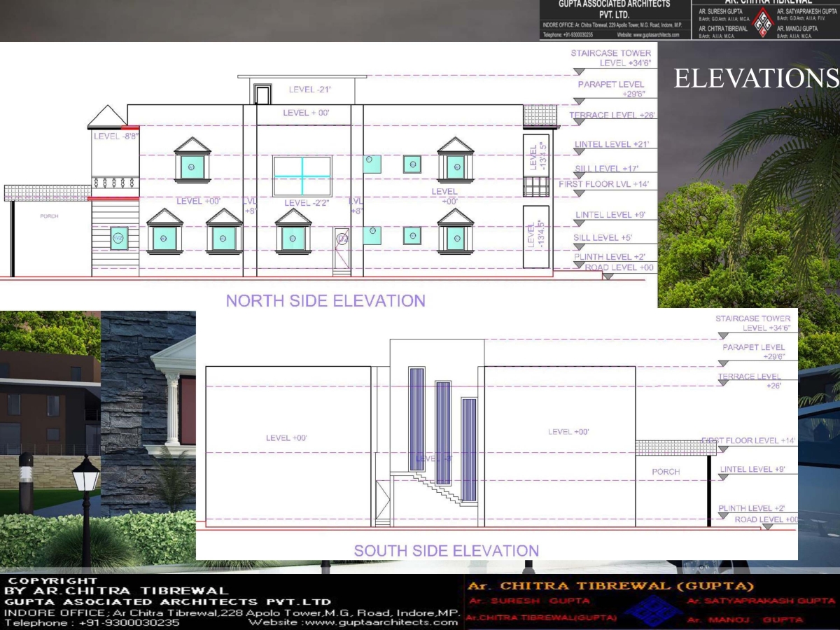Screen dimensions: 840x630
Task: Click south elevation 'STAIRCASE TOWER LEVEL +34'6"' annotation
Action: [753, 323]
